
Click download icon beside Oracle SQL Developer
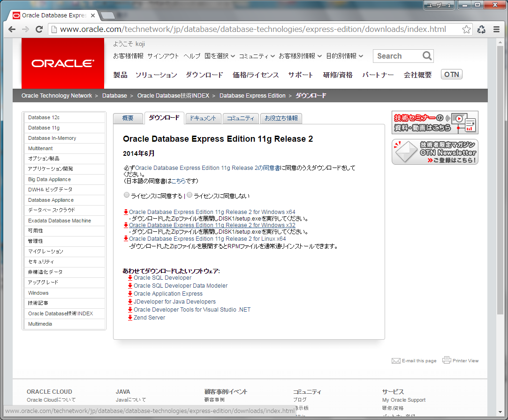(x=130, y=278)
